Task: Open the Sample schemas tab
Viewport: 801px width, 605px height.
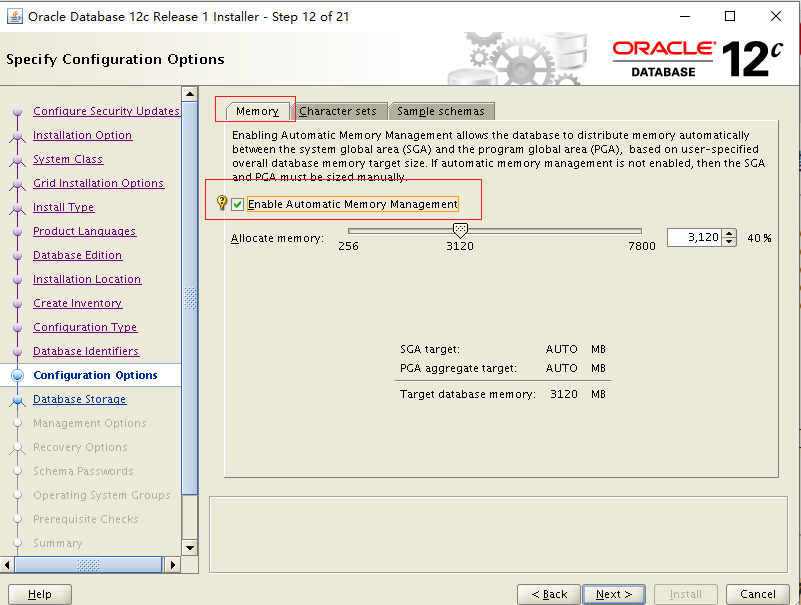Action: (442, 111)
